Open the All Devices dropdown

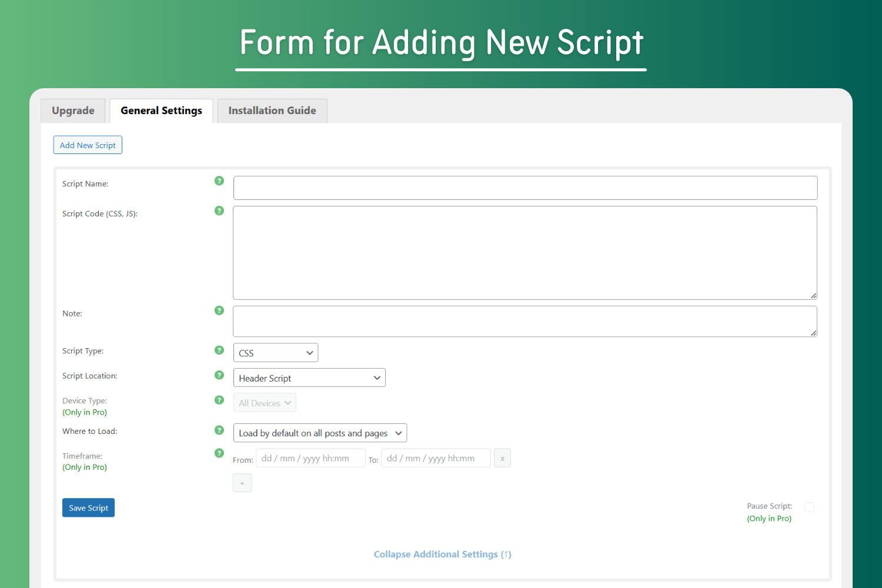(265, 403)
